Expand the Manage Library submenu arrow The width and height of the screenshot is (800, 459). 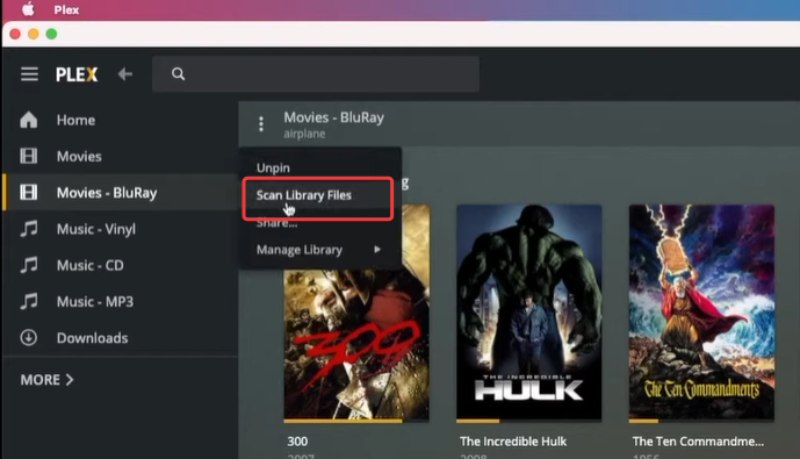coord(377,249)
